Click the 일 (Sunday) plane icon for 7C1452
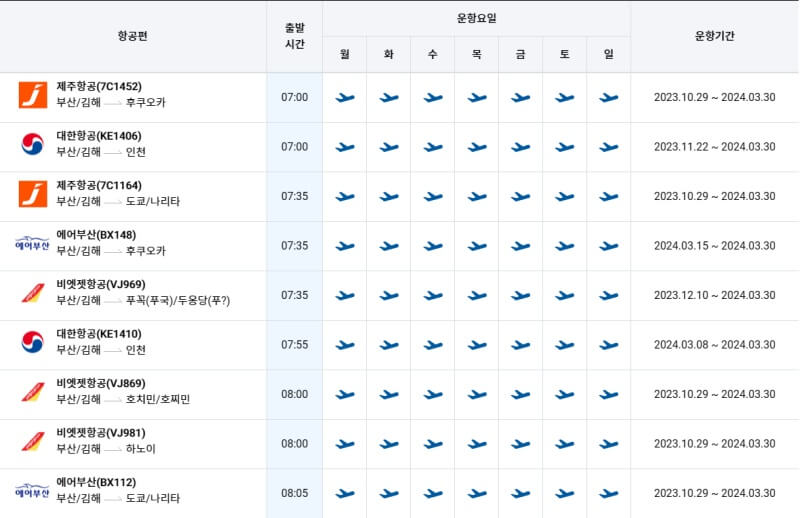 [609, 97]
